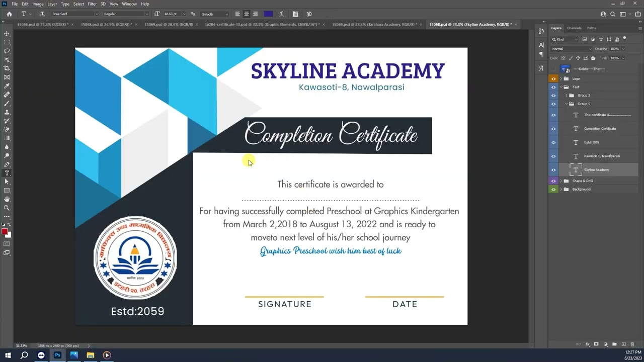Click the red foreground color swatch
This screenshot has width=644, height=362.
(x=5, y=231)
